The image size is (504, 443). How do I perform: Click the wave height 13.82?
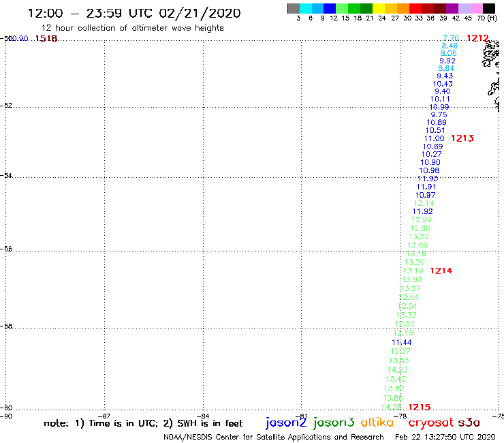tap(394, 388)
